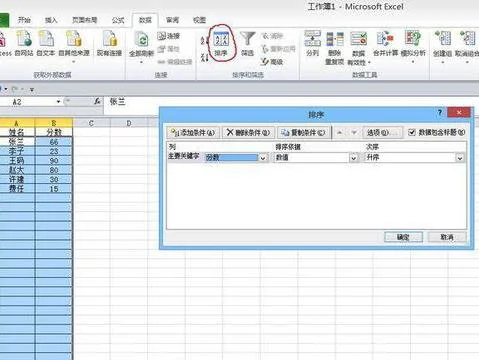Open the 插入 (Insert) ribbon tab
Image resolution: width=479 pixels, height=360 pixels.
(x=51, y=20)
